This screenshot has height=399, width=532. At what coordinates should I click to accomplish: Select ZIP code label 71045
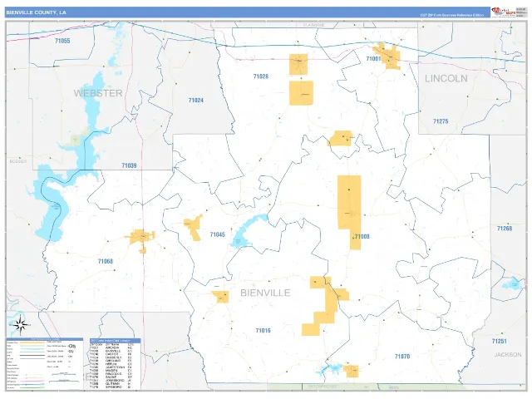coord(217,234)
